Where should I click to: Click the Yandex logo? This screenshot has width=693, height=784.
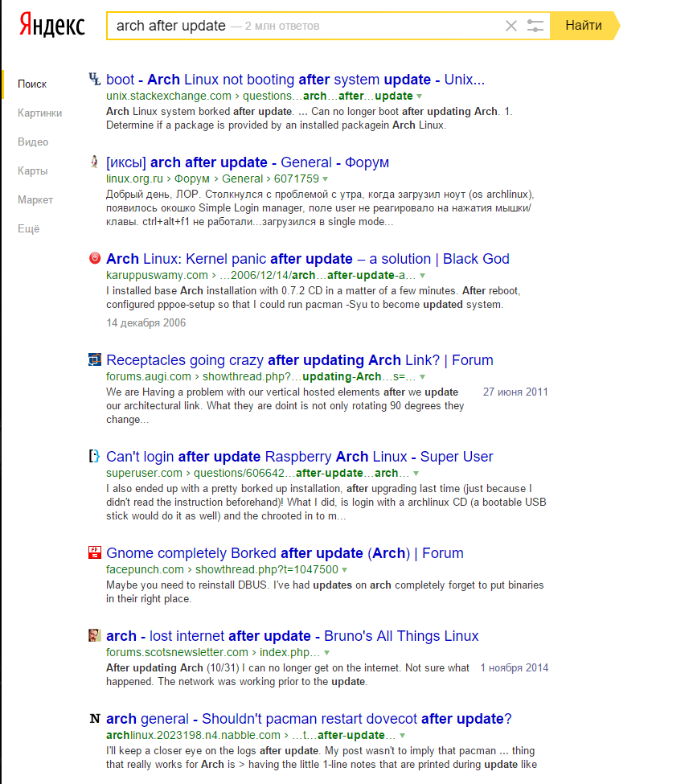pos(52,26)
